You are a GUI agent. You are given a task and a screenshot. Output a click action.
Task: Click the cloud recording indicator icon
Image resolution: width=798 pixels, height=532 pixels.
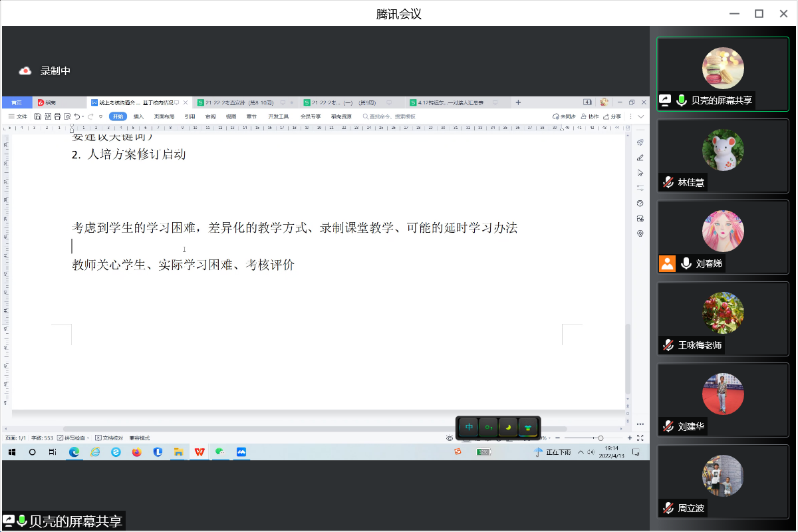click(25, 70)
